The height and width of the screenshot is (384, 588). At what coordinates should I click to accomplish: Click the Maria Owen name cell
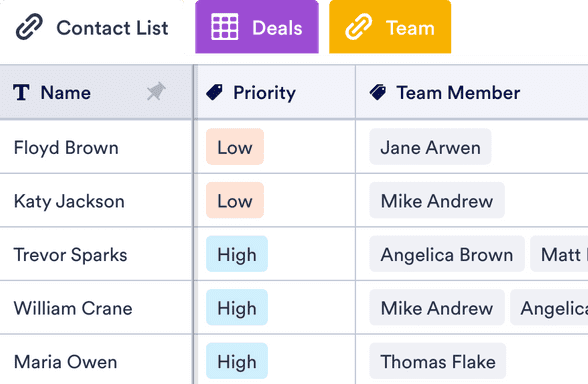96,360
